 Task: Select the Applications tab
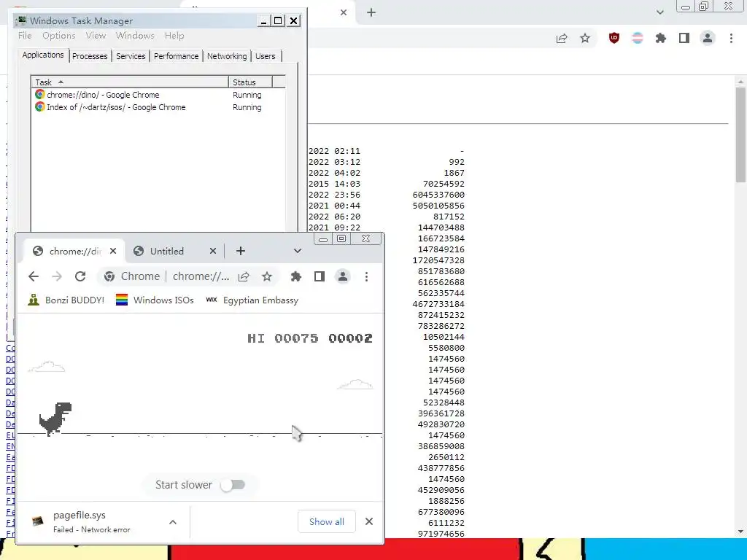click(x=43, y=55)
